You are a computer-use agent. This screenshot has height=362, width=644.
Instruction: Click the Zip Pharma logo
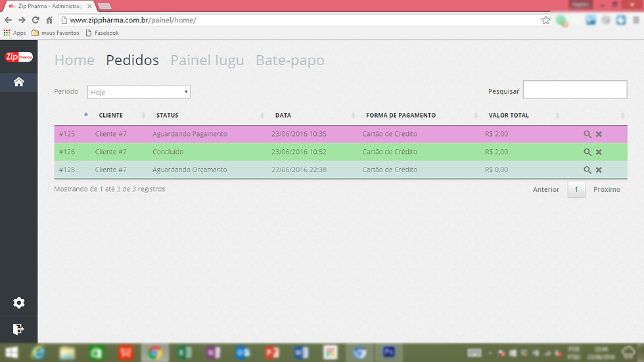[x=18, y=57]
